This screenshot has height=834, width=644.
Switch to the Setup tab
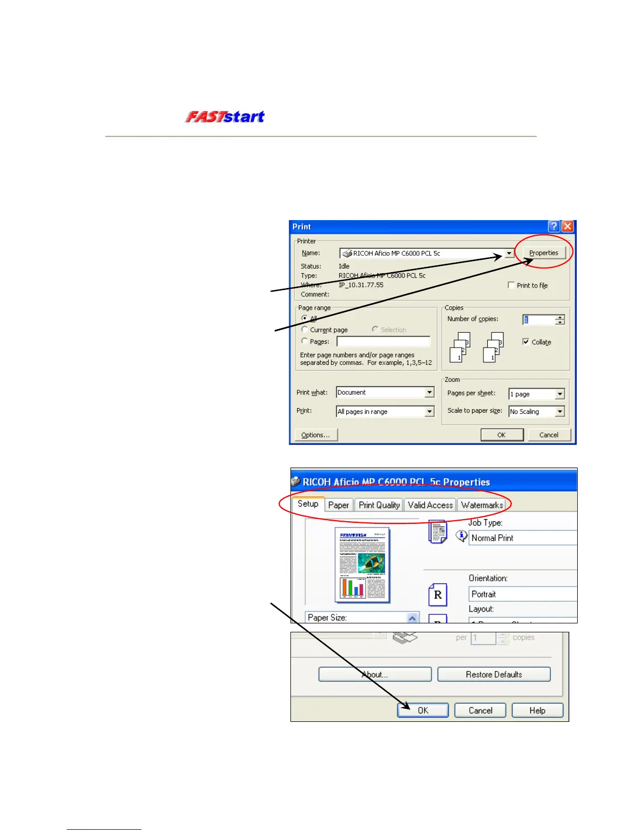pyautogui.click(x=308, y=504)
